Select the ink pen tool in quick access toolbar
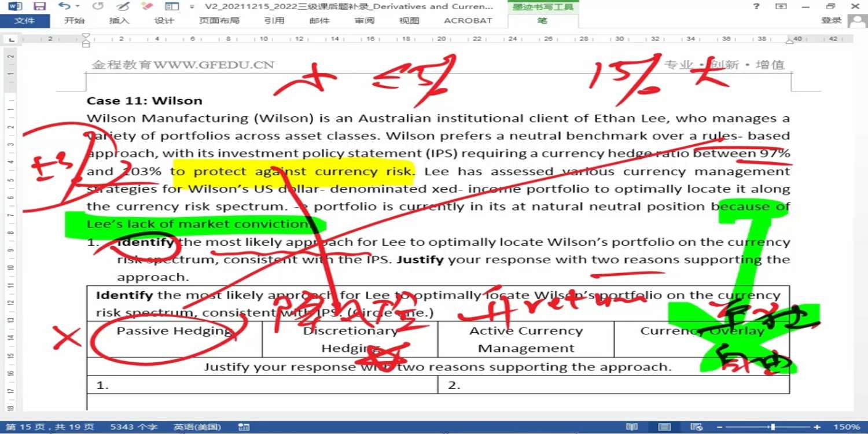The image size is (868, 434). click(x=123, y=6)
